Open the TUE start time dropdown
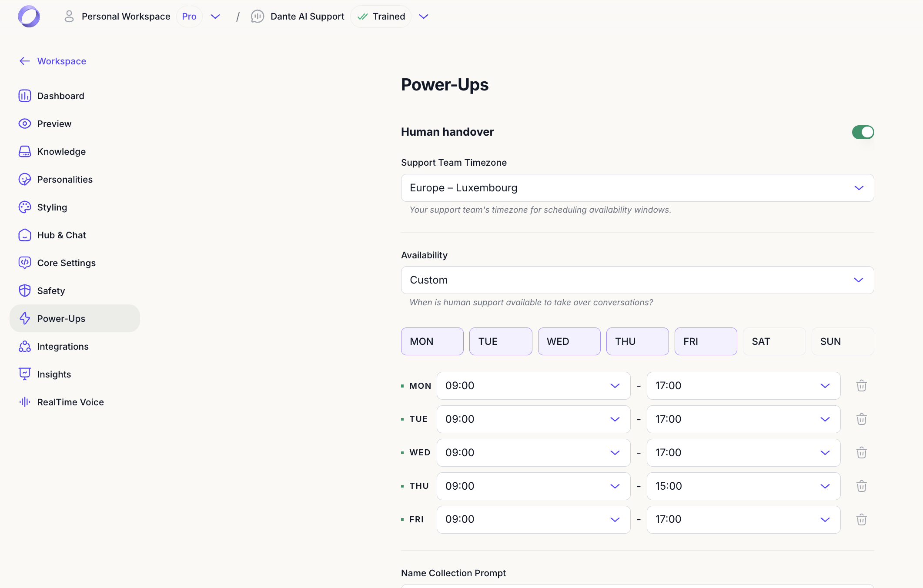 click(534, 419)
